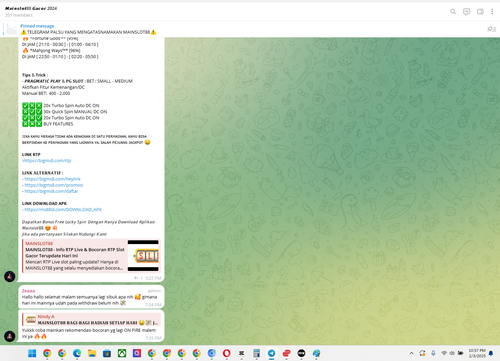Open the Windows Start menu

pos(32,353)
